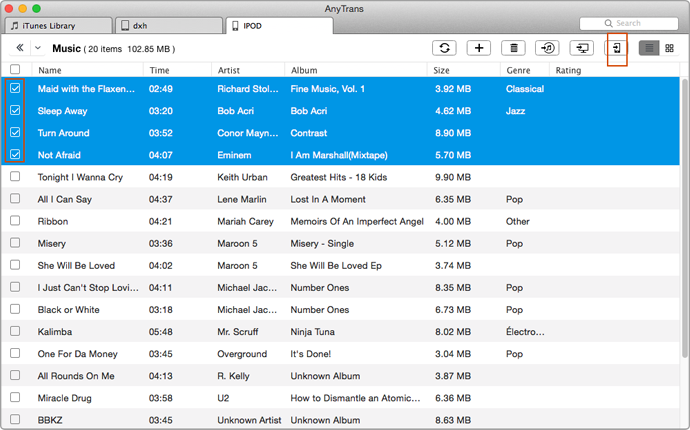Screen dimensions: 690x430
Task: Select the song name 'Tonight I Wanna Cry'
Action: coord(80,177)
